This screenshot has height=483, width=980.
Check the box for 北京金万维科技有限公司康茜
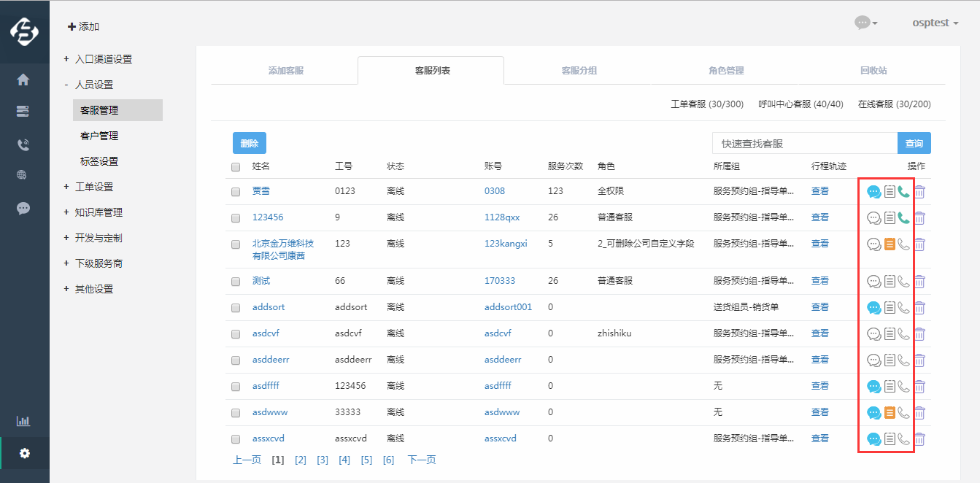tap(236, 244)
